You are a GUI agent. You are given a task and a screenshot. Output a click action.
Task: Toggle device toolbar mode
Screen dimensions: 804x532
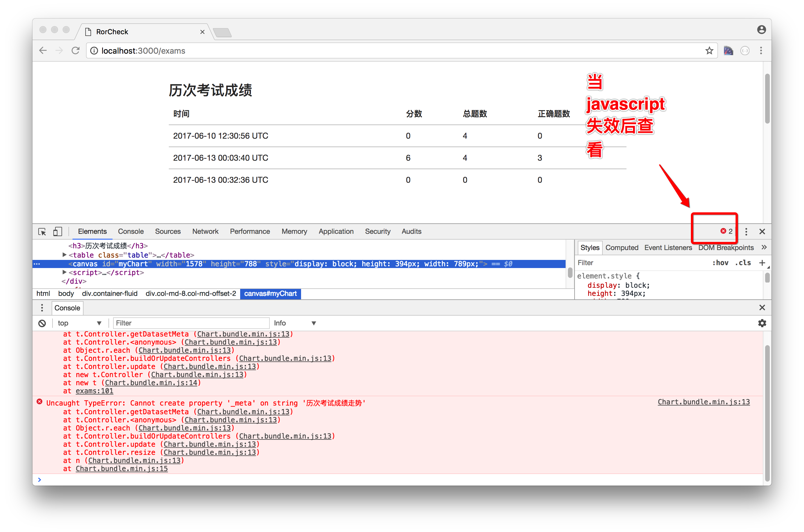tap(58, 231)
